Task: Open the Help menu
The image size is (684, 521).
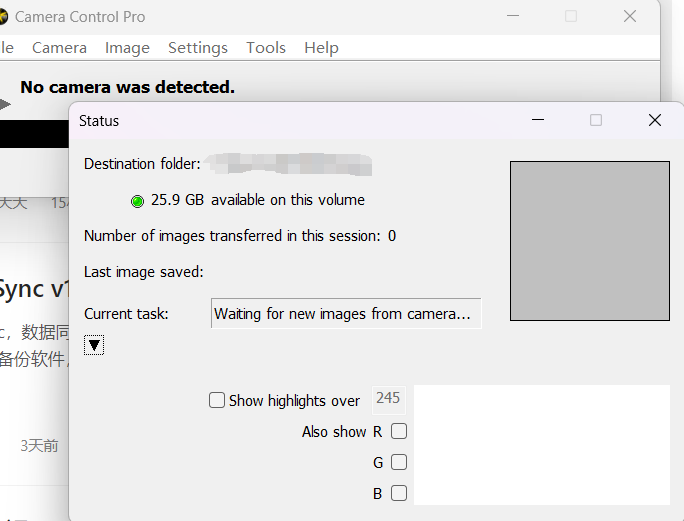Action: click(x=321, y=48)
